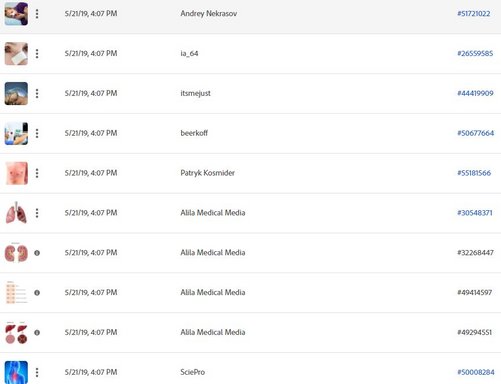Open options menu for Patryk Kosmider row
Viewport: 501px width, 384px height.
pyautogui.click(x=37, y=173)
